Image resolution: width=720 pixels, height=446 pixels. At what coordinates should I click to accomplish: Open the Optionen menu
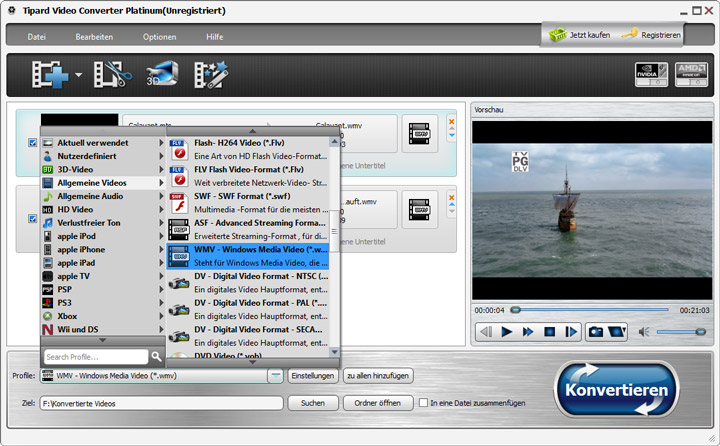(159, 37)
